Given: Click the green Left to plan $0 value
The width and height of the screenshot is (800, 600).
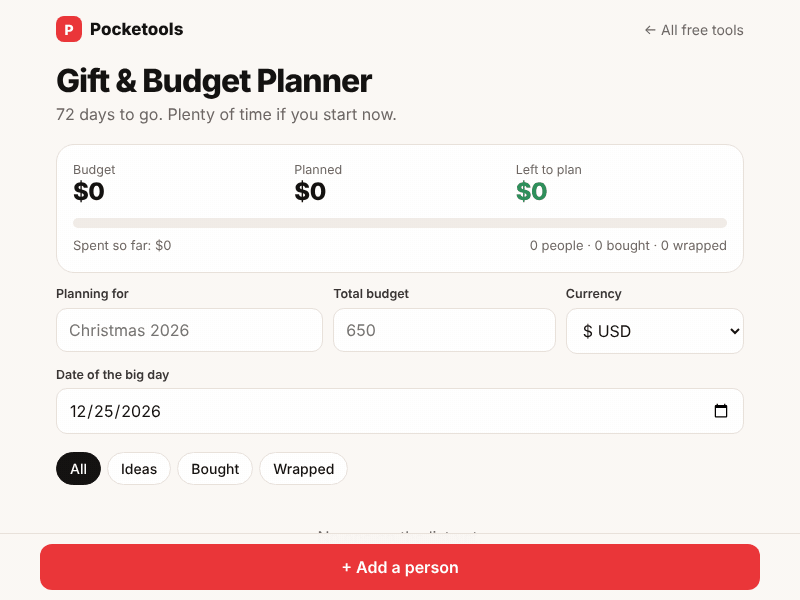Looking at the screenshot, I should pos(531,191).
